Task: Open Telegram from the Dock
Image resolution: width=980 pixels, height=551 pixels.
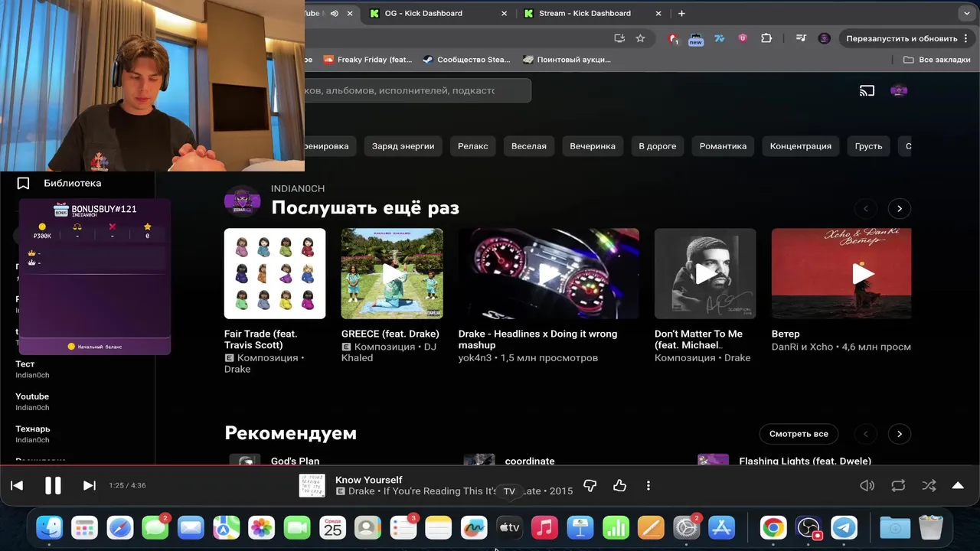Action: (844, 527)
